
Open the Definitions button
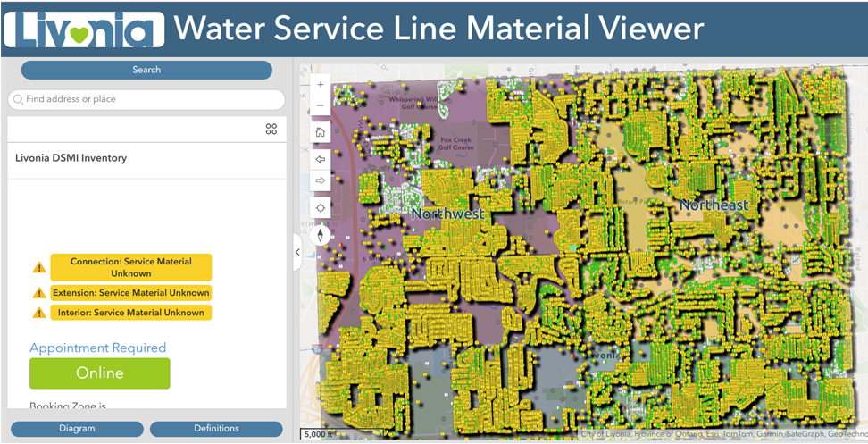(216, 429)
